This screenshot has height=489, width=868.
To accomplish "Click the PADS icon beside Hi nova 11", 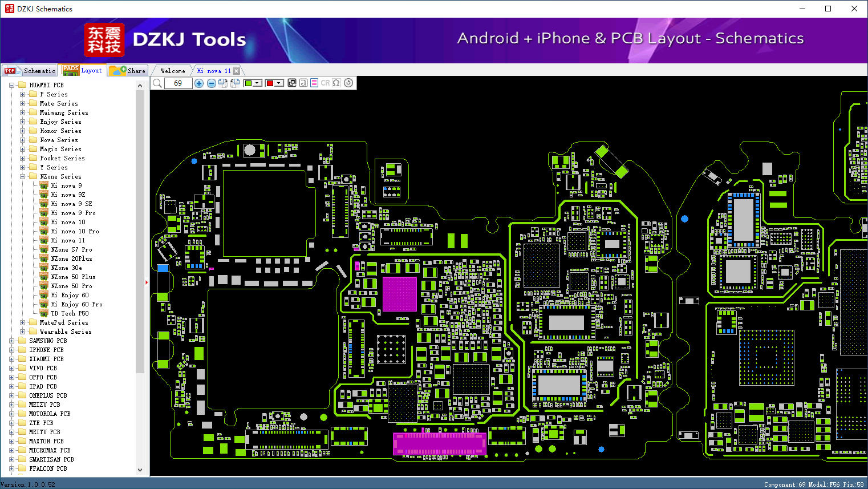I will pos(44,240).
